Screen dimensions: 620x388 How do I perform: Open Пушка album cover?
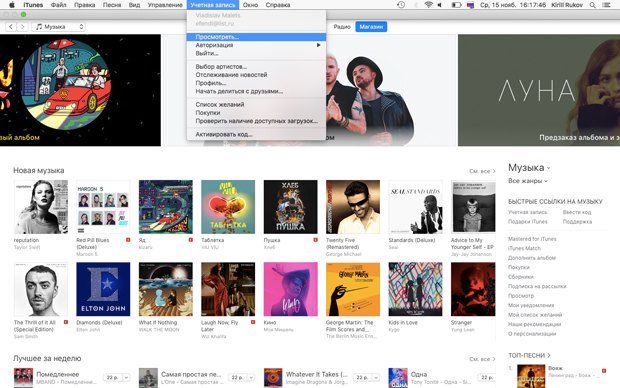click(291, 207)
